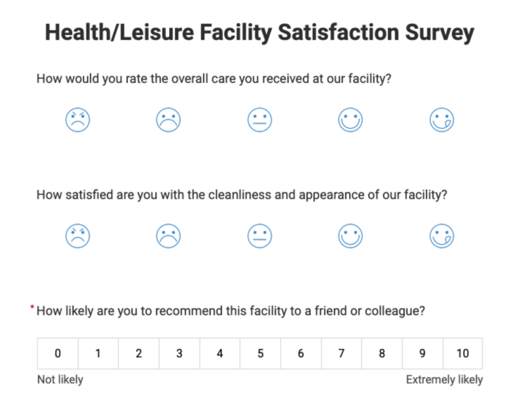Viewport: 532px width, 402px height.
Task: Select the sad face for cleanliness satisfaction
Action: coord(168,235)
